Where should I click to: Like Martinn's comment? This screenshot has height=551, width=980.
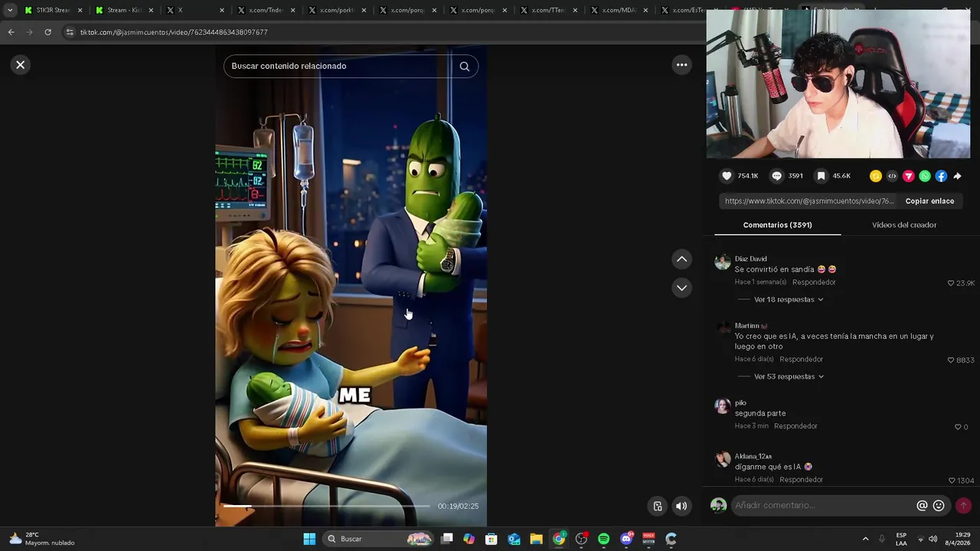(951, 360)
